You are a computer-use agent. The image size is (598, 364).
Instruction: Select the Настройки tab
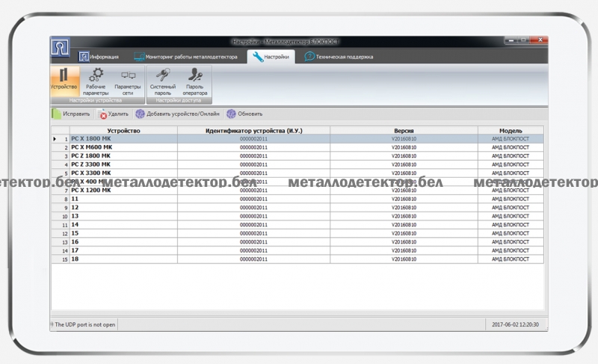point(271,57)
